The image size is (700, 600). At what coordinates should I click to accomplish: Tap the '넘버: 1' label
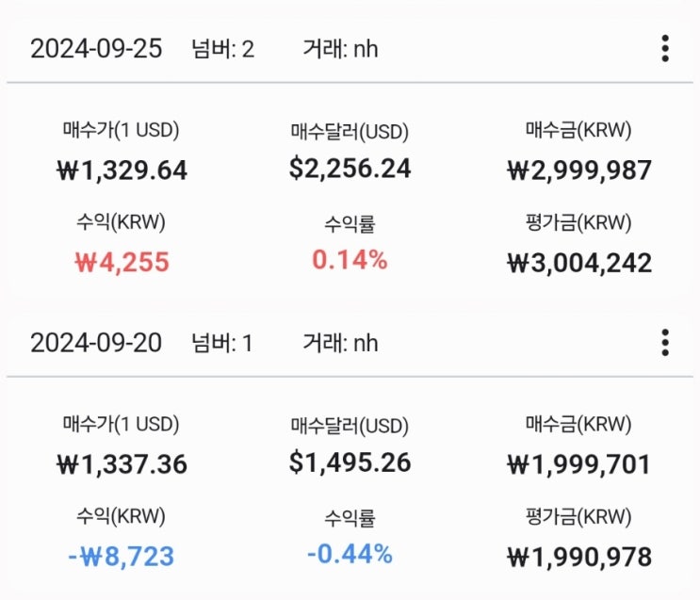tap(222, 343)
